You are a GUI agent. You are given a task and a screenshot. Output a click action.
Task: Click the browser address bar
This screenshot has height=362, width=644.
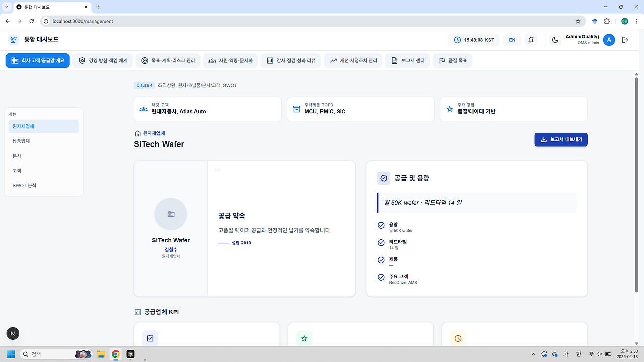click(x=312, y=21)
